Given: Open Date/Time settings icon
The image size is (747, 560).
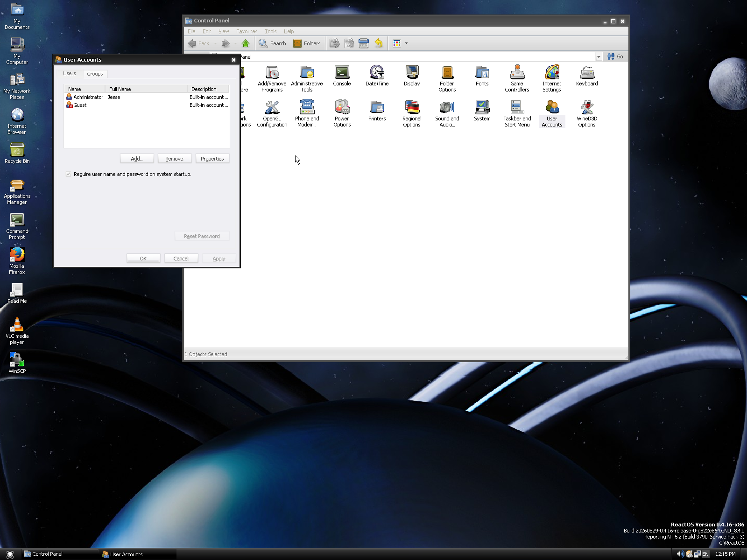Looking at the screenshot, I should click(377, 75).
